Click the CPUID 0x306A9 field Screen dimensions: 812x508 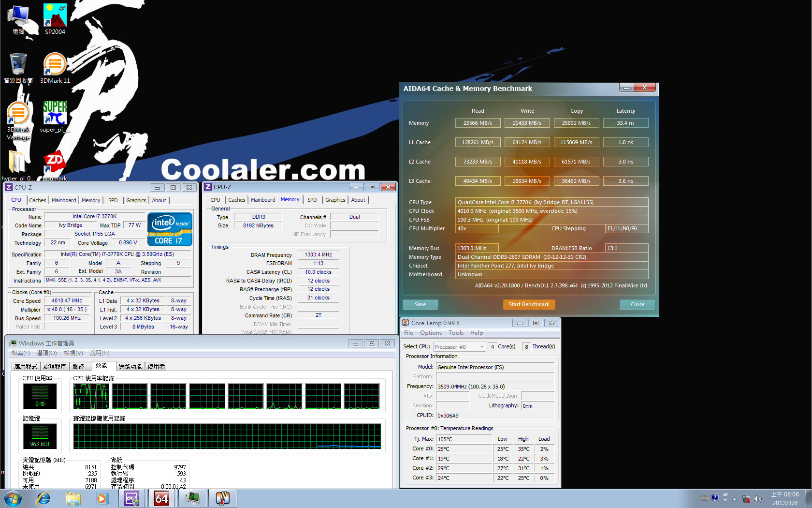[x=495, y=415]
